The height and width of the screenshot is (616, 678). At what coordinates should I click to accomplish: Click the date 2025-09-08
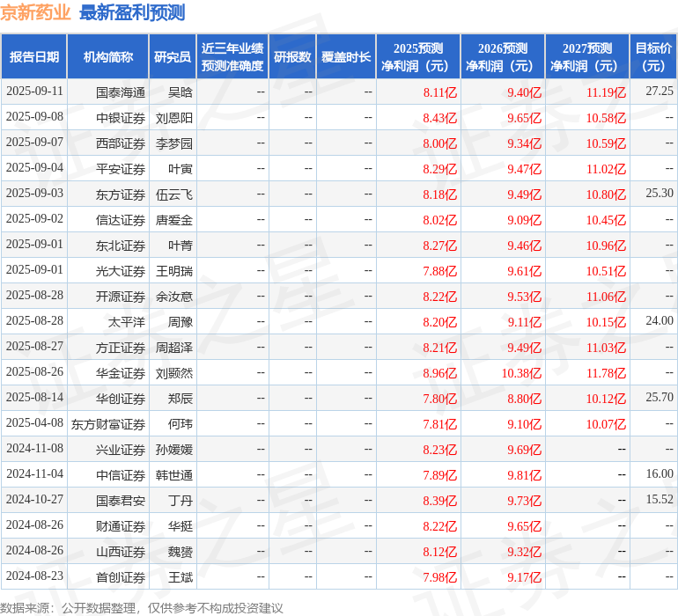[x=34, y=116]
